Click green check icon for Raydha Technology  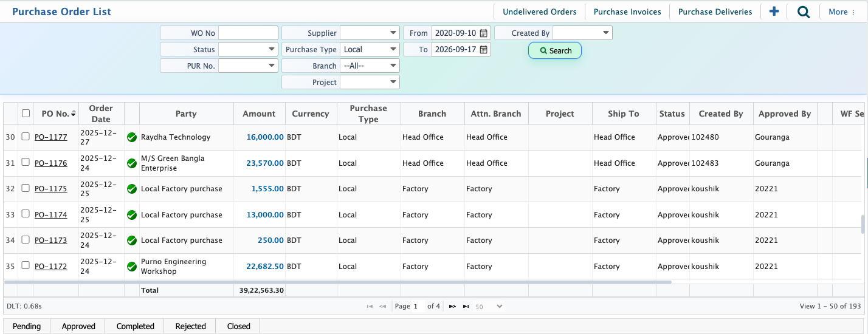[x=132, y=137]
